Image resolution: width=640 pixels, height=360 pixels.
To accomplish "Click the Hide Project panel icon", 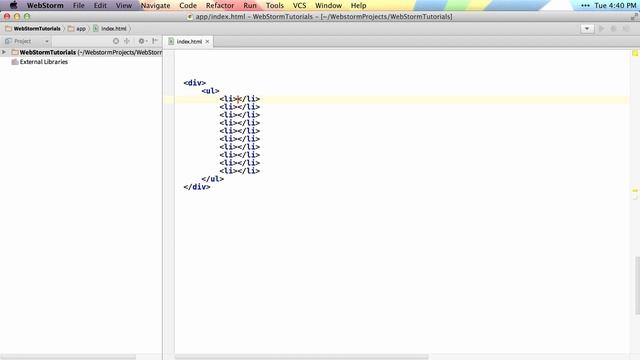I will [155, 41].
